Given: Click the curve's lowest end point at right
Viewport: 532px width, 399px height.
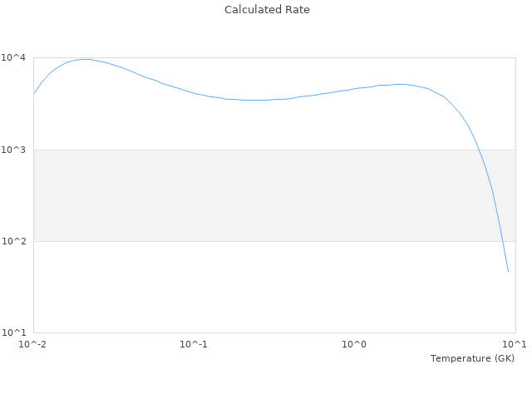Looking at the screenshot, I should [508, 271].
